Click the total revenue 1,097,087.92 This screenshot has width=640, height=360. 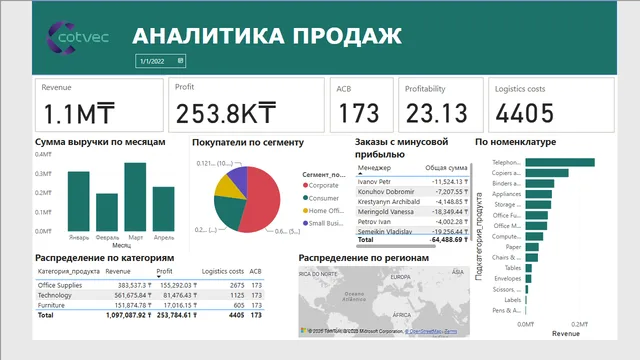tap(128, 315)
